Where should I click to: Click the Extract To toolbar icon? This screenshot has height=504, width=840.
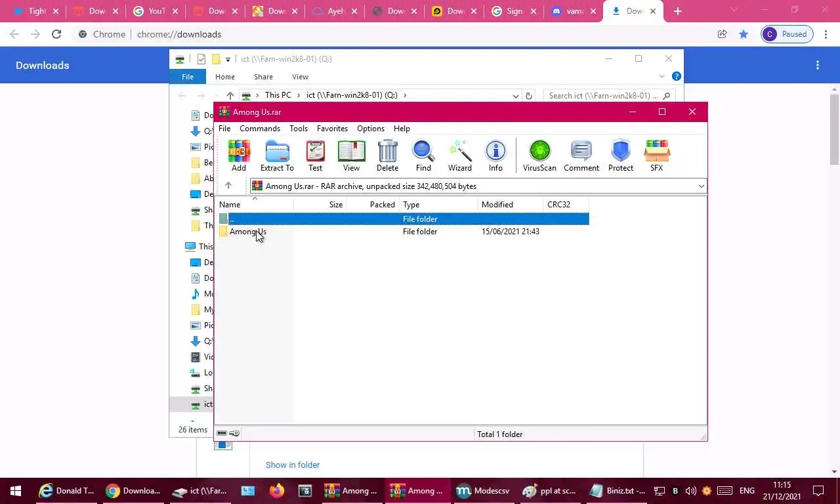pyautogui.click(x=277, y=156)
